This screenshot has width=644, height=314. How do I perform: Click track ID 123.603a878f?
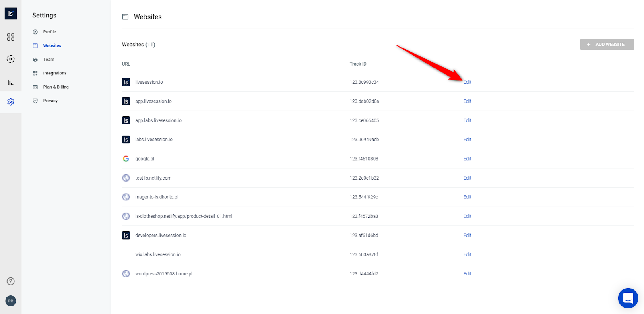pyautogui.click(x=364, y=254)
